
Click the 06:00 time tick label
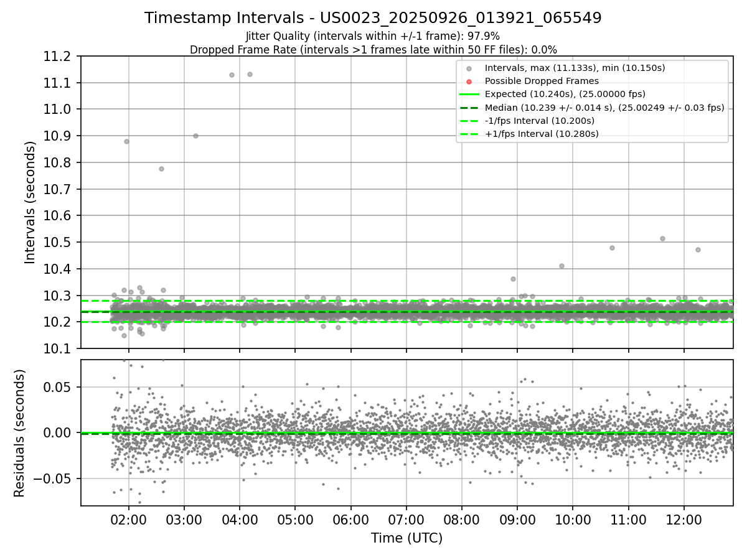350,520
